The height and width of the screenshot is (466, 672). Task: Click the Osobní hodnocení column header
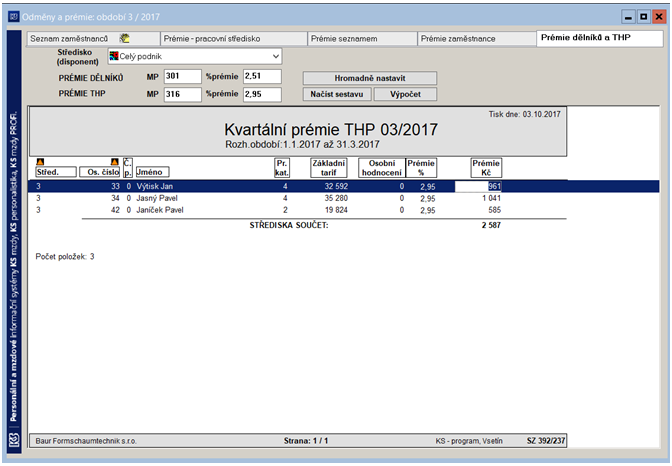[x=382, y=168]
